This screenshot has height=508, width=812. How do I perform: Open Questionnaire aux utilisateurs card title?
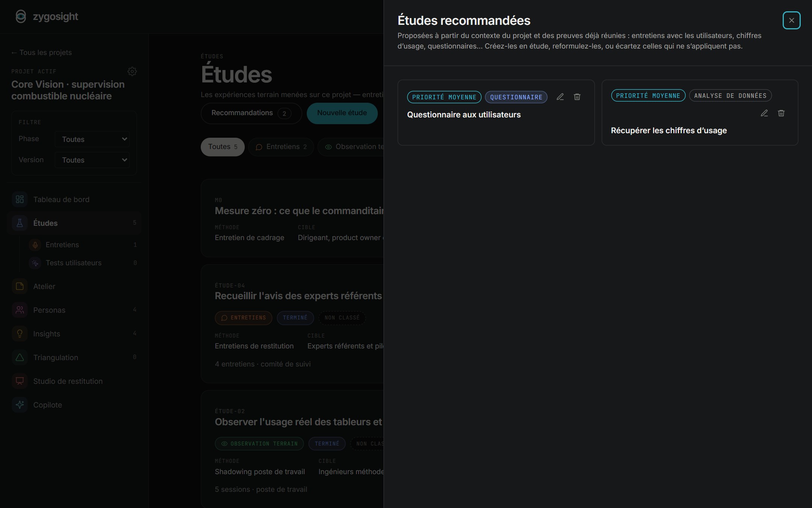click(x=464, y=115)
